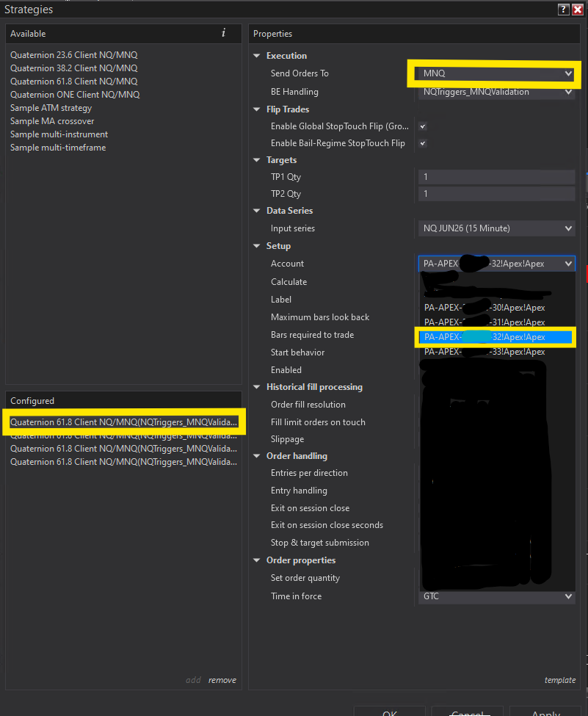Screen dimensions: 588x716
Task: Click the remove link below the Configured list
Action: (222, 680)
